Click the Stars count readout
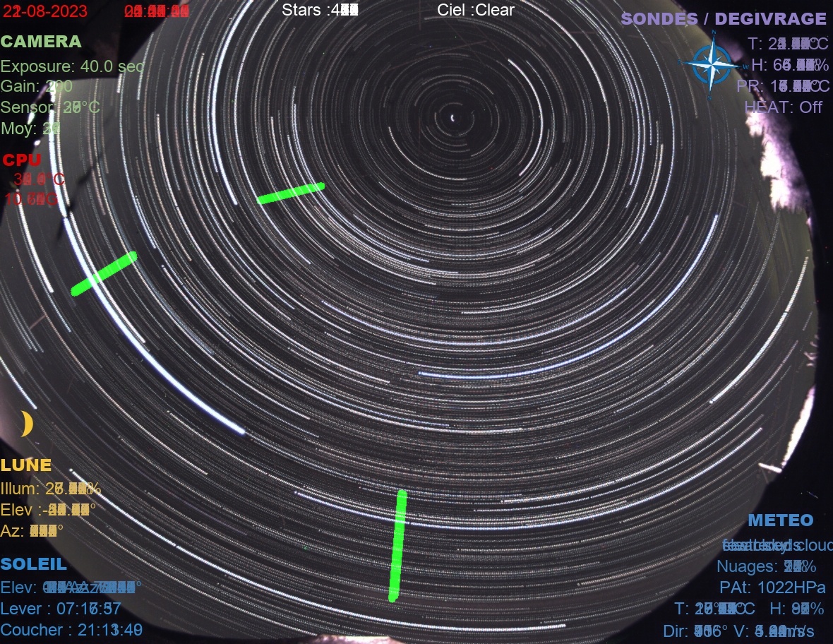The height and width of the screenshot is (644, 833). click(x=320, y=10)
